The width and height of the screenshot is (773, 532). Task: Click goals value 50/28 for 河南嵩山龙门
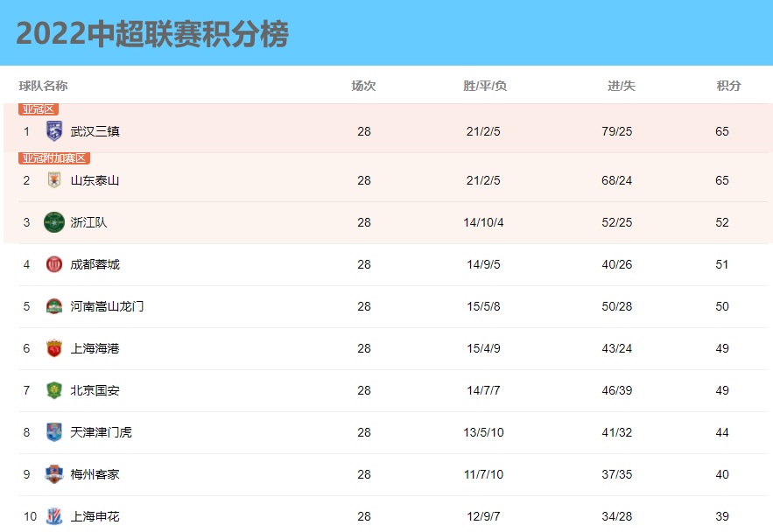616,306
